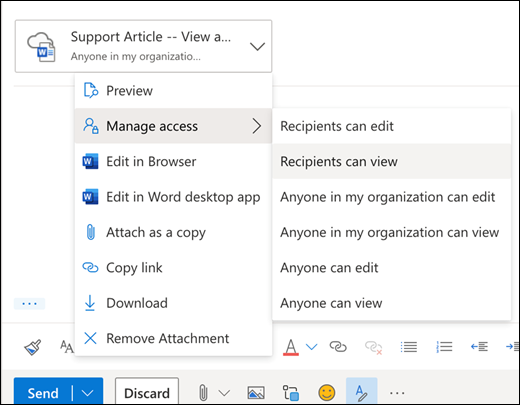Click the red font color button
The height and width of the screenshot is (405, 520).
click(x=291, y=347)
